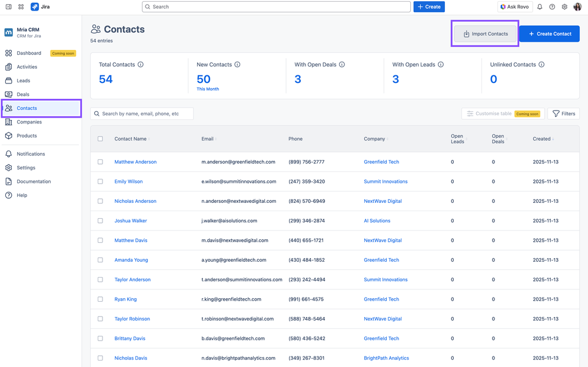
Task: Open Companies using its building icon
Action: point(9,122)
